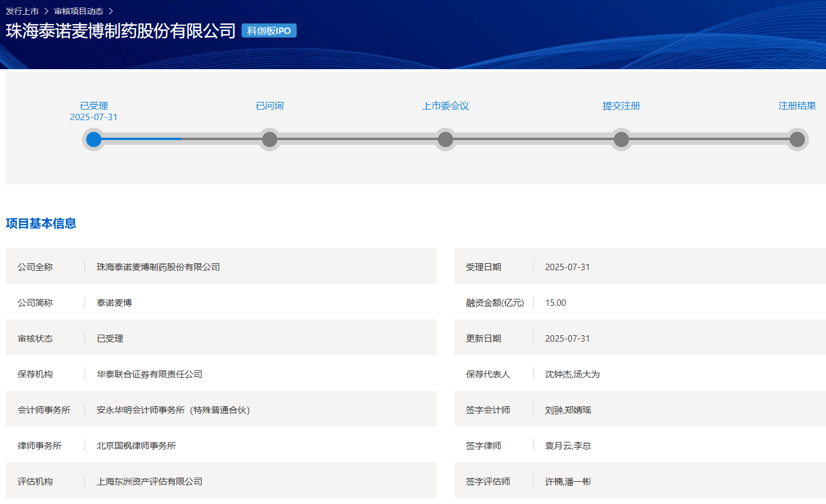Click the law firm 北京国枫律师事务所 value

coord(136,446)
